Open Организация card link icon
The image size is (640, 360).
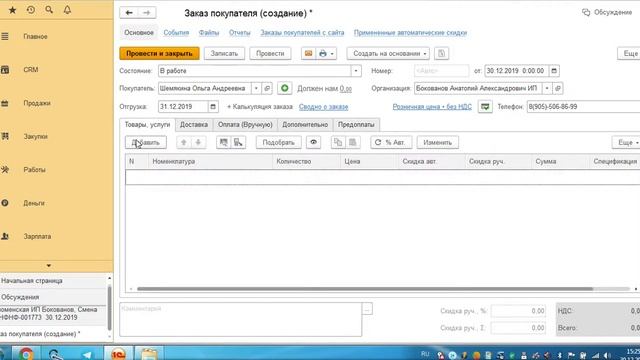pyautogui.click(x=558, y=88)
